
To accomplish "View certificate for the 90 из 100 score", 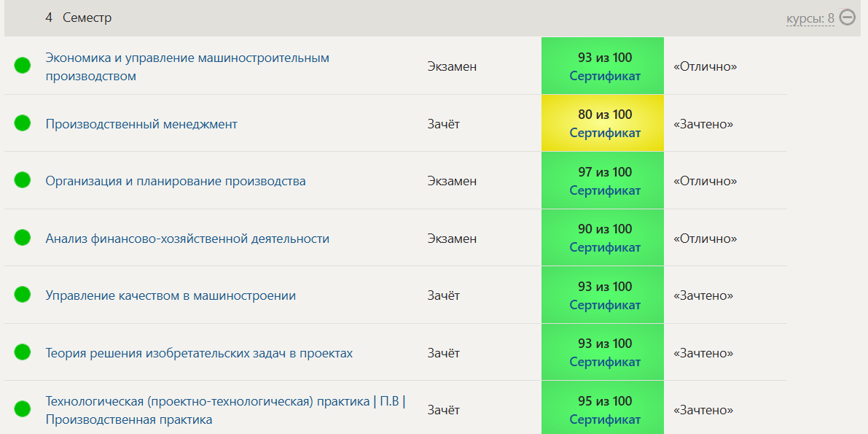I will click(605, 247).
